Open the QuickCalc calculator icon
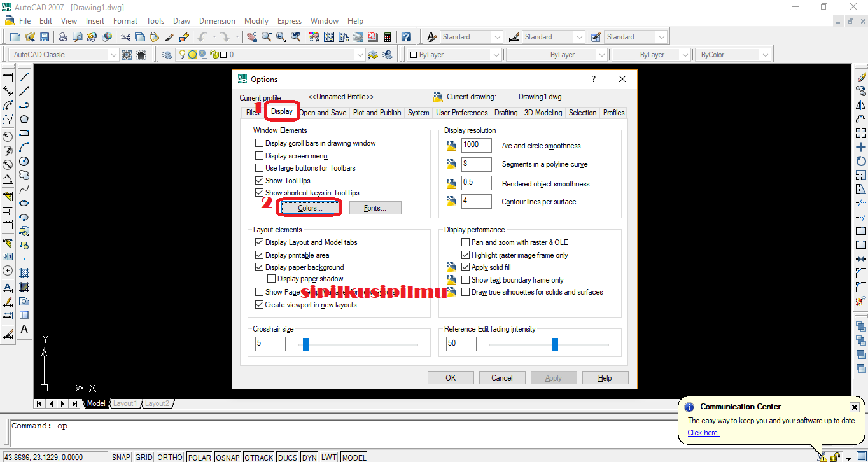 [387, 37]
